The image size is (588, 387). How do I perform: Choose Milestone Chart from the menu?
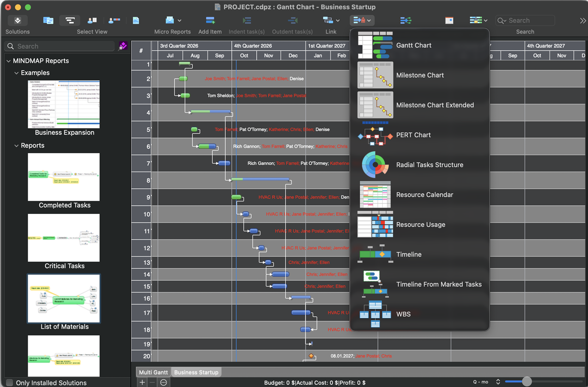tap(420, 75)
